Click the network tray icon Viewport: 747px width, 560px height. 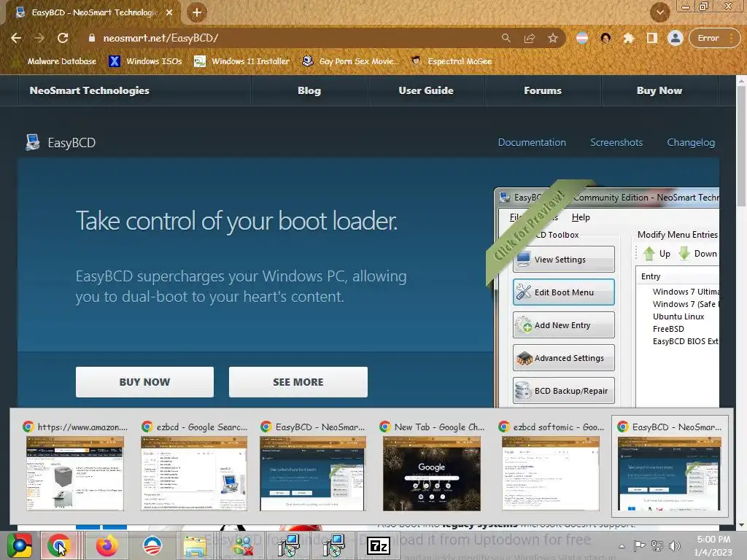coord(657,545)
